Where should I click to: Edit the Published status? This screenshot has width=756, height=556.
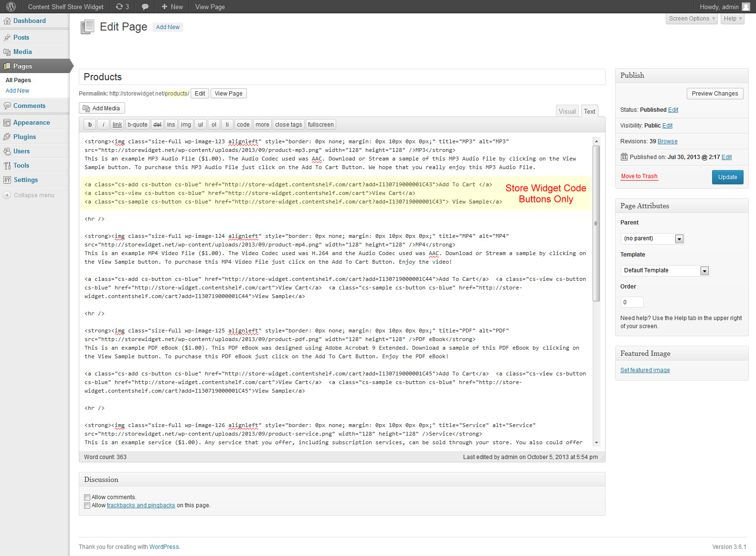673,110
